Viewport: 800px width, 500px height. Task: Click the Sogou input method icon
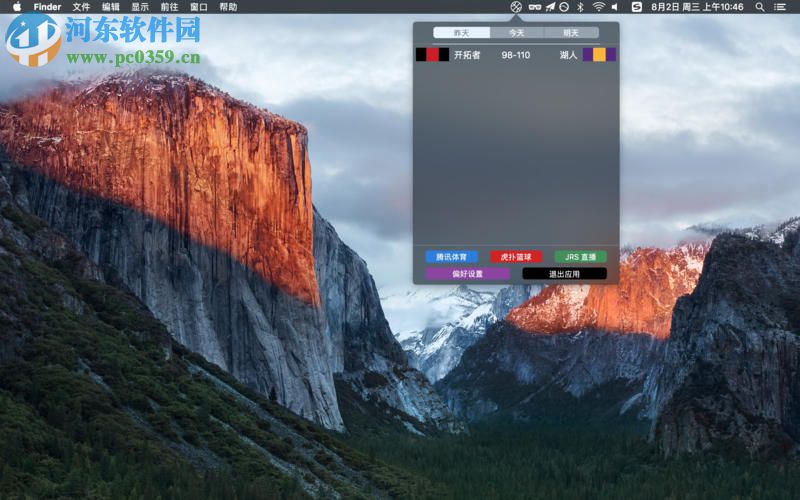(637, 7)
